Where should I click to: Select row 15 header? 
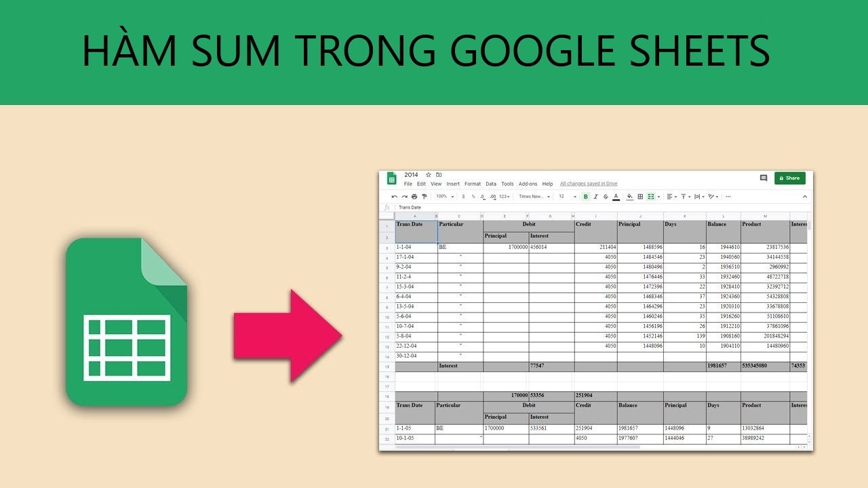(x=387, y=366)
